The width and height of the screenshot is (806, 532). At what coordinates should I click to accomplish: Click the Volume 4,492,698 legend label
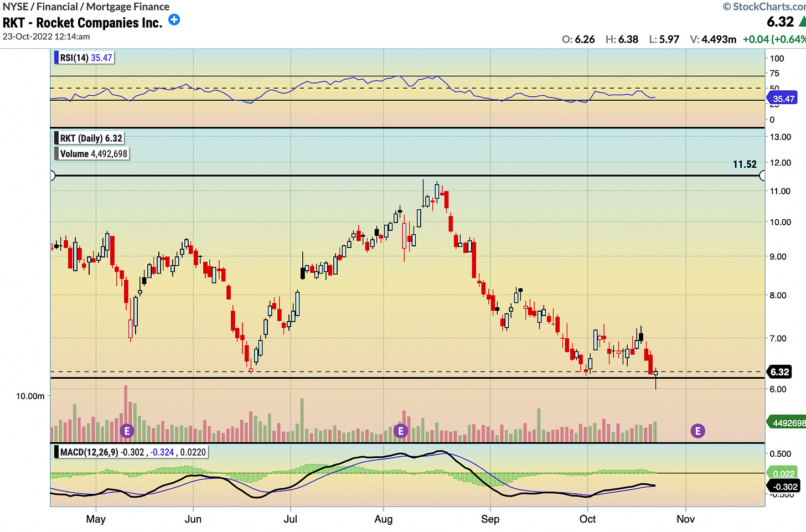(x=92, y=154)
